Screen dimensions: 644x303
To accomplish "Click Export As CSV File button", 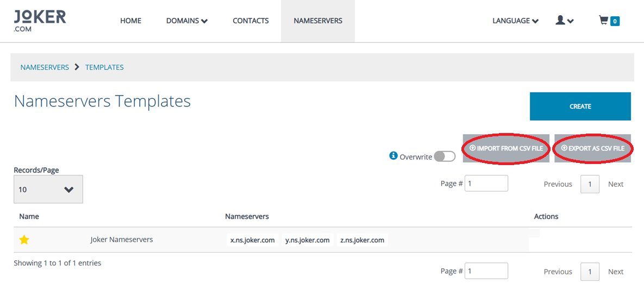I will pyautogui.click(x=592, y=148).
